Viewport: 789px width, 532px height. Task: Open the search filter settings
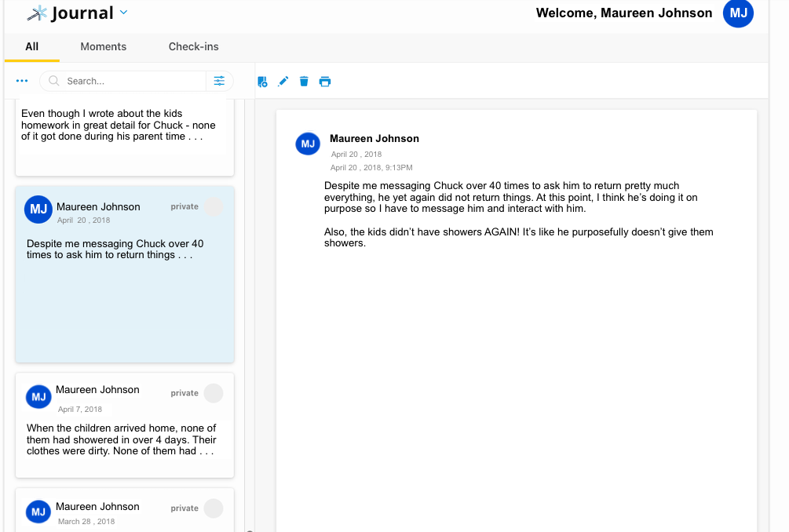[x=219, y=81]
